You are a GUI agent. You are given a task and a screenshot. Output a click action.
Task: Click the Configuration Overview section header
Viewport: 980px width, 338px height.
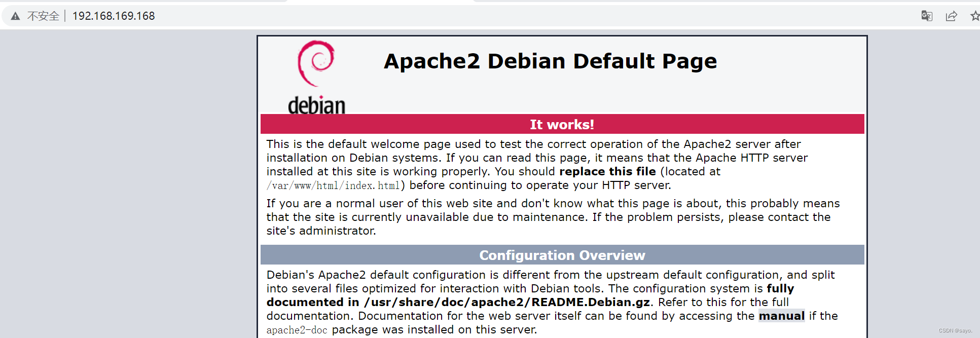click(x=562, y=255)
